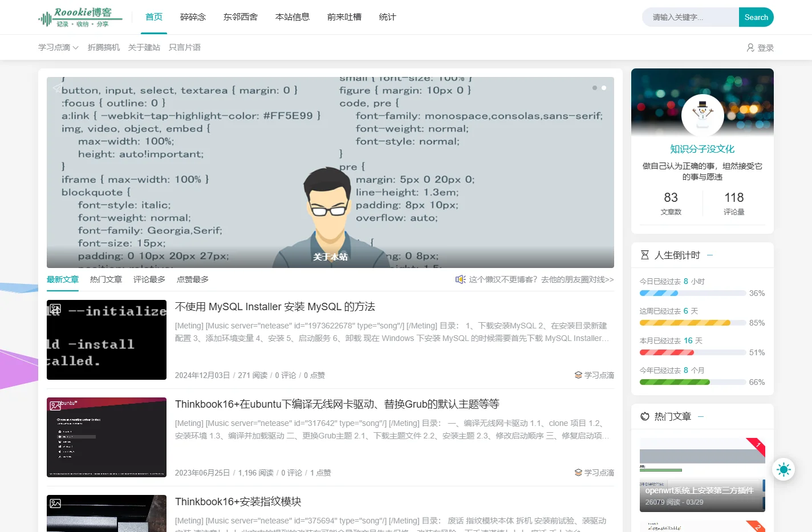Open the 前来吐槽 menu item
The image size is (812, 532).
pos(344,17)
